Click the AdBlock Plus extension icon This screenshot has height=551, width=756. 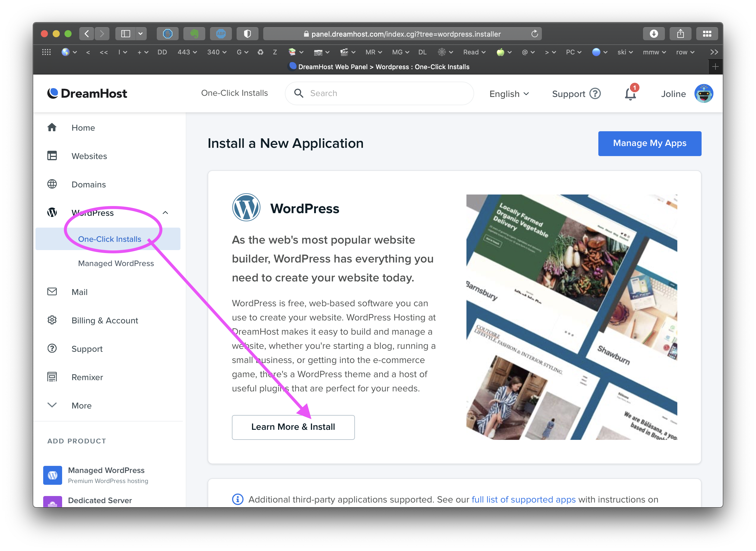(221, 34)
